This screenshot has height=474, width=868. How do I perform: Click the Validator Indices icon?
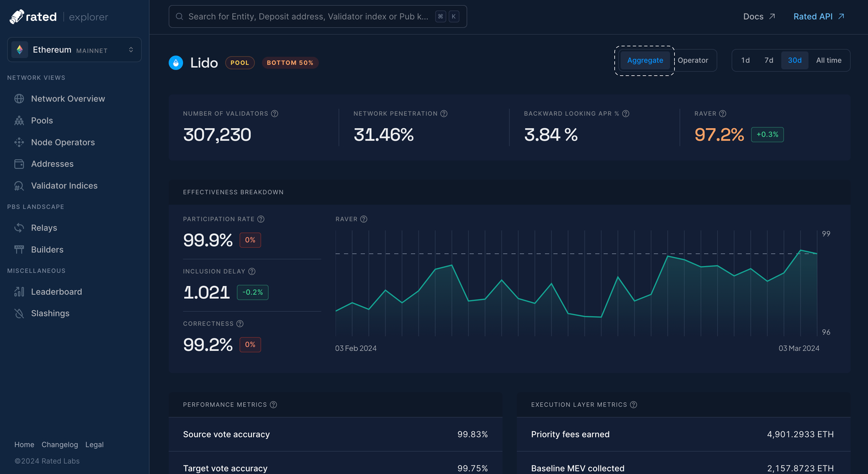click(19, 186)
